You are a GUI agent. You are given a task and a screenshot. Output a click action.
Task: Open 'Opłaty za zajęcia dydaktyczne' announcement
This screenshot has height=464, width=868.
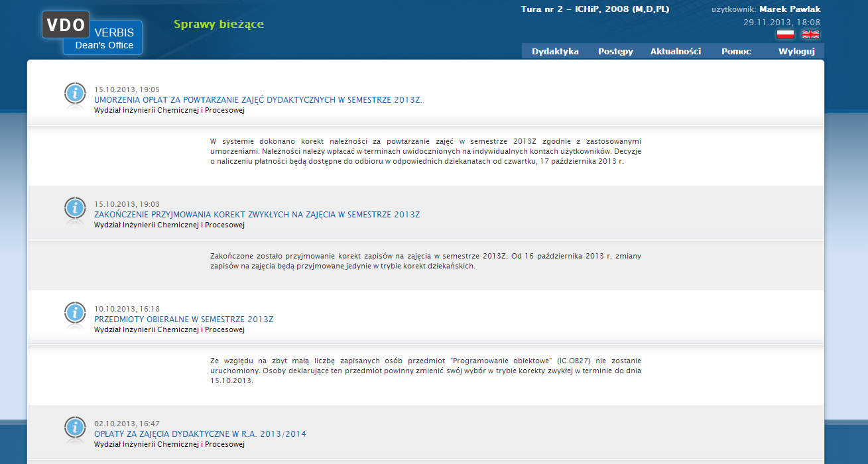point(200,434)
